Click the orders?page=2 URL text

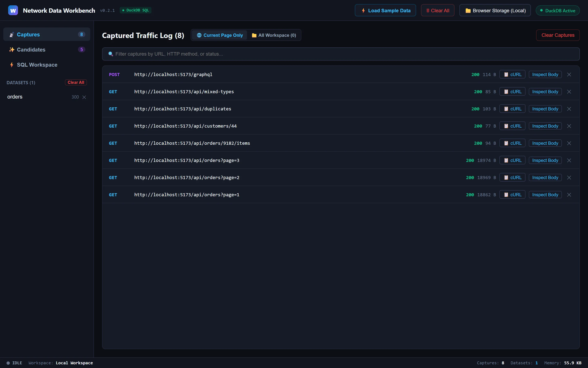pos(187,178)
